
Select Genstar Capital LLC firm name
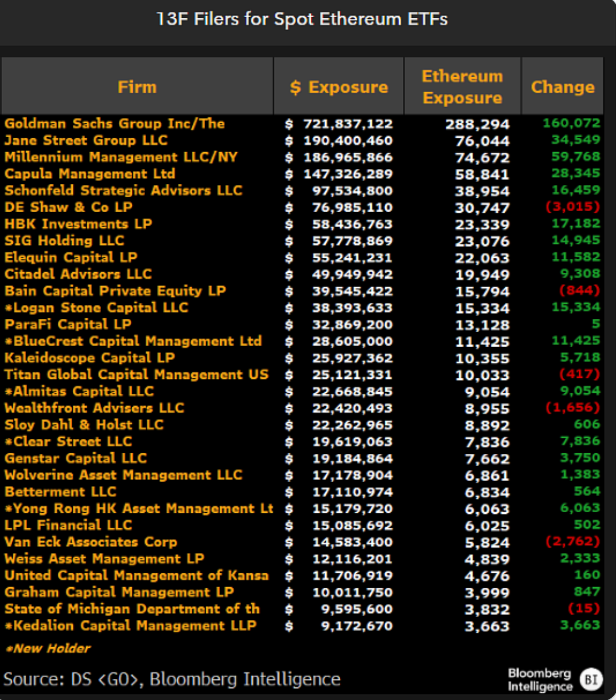(76, 458)
